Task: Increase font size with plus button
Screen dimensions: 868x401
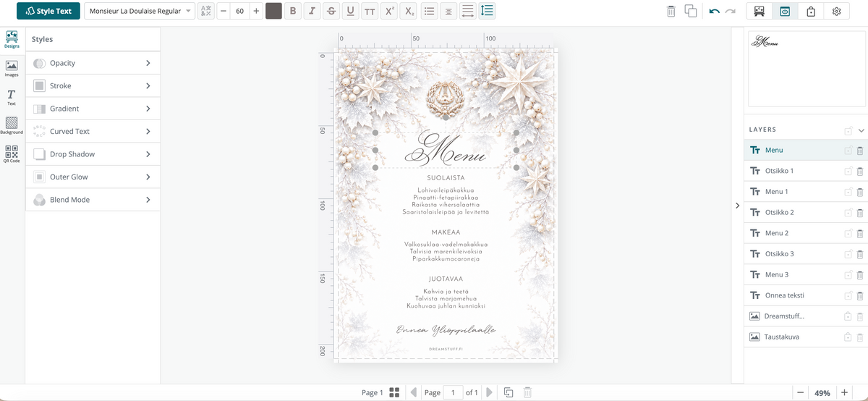Action: click(x=256, y=11)
